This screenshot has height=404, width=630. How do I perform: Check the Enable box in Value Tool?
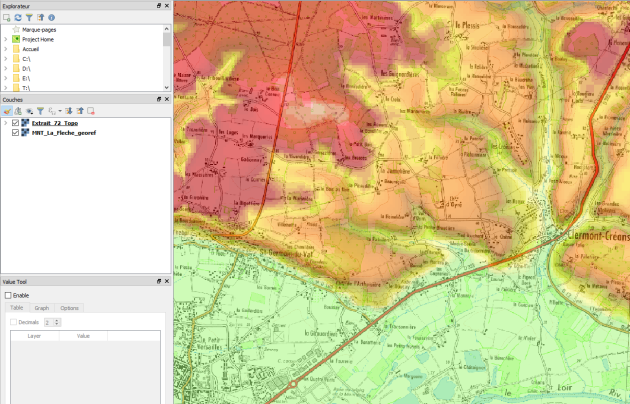coord(8,296)
